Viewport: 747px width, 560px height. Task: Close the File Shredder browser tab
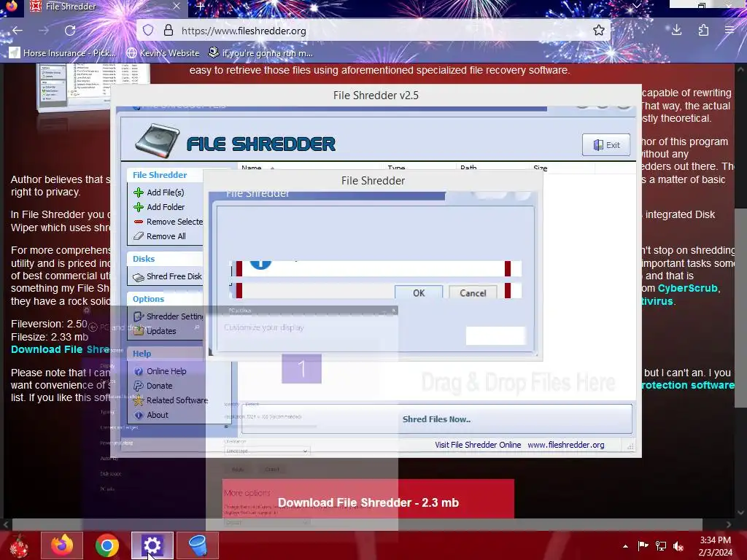177,6
